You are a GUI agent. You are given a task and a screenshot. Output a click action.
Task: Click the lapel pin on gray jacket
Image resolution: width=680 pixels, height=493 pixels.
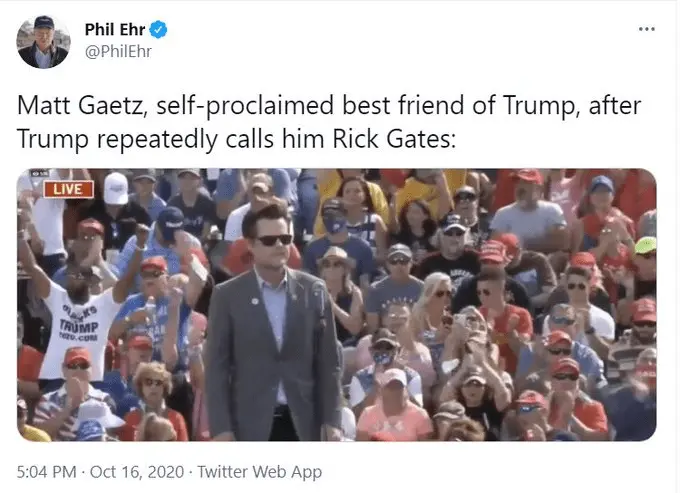[255, 301]
